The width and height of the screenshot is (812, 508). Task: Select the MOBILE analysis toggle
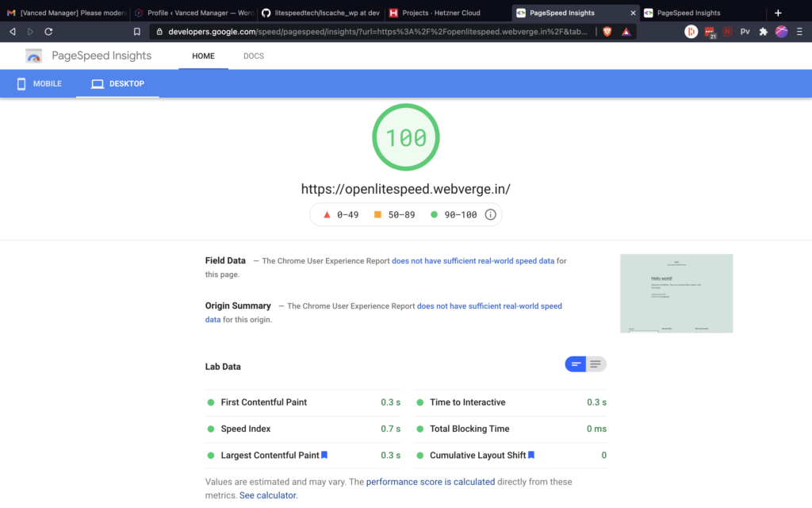click(x=39, y=83)
